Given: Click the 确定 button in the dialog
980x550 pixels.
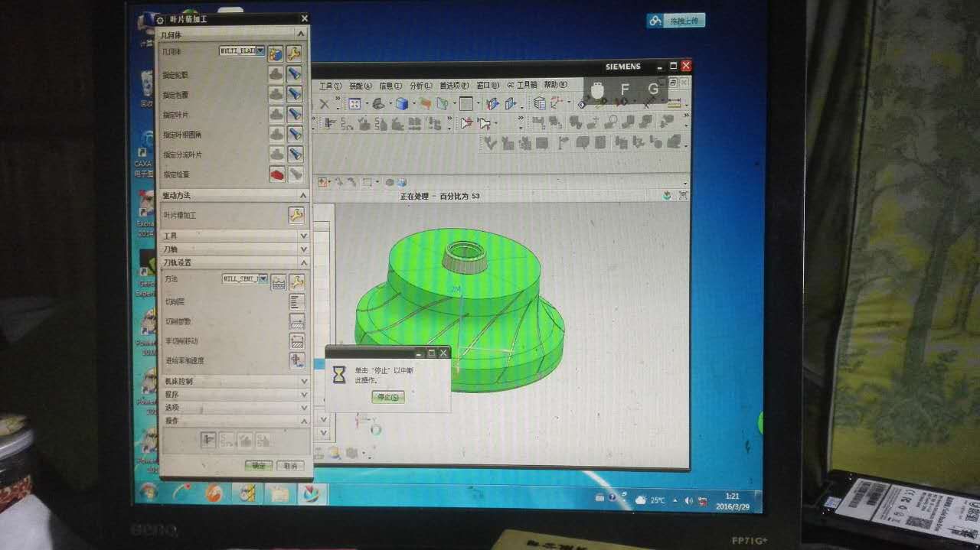Looking at the screenshot, I should tap(259, 465).
